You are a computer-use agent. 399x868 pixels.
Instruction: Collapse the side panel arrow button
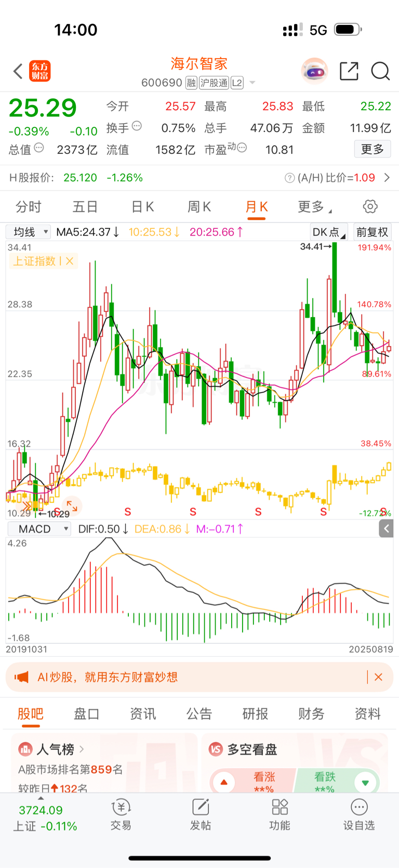point(386,529)
